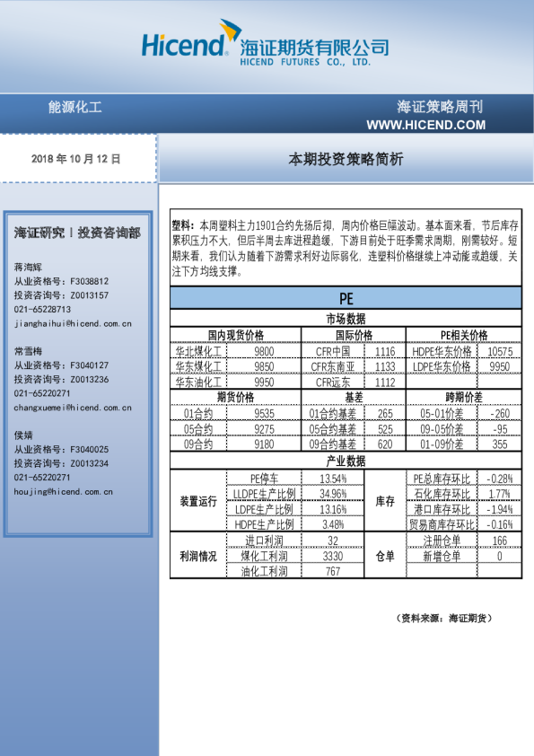The width and height of the screenshot is (534, 756).
Task: Select the 01合约基差 value 265
Action: 385,413
